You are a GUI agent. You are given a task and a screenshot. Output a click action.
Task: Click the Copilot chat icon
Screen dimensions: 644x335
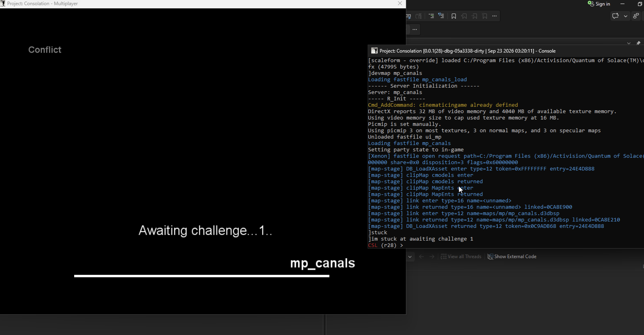point(615,16)
